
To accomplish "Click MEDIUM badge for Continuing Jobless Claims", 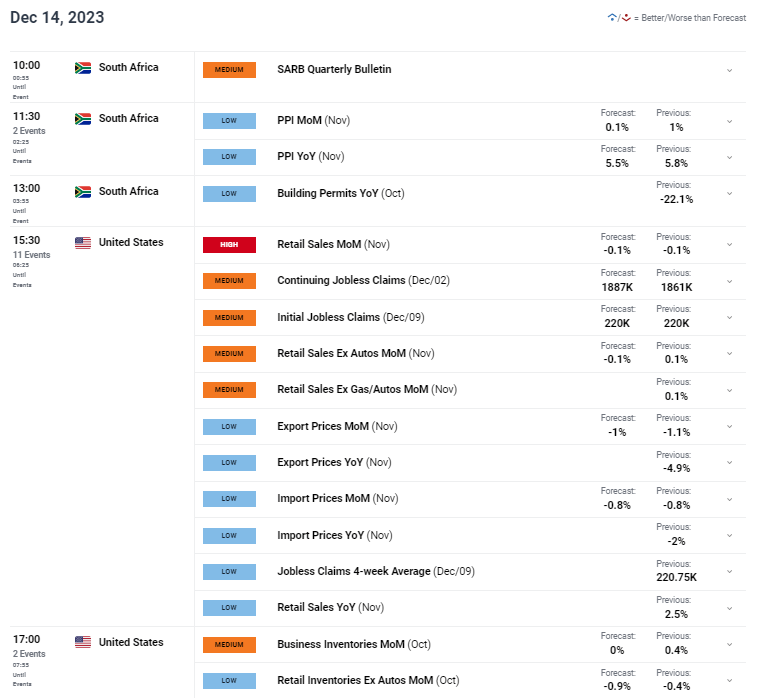I will point(229,281).
